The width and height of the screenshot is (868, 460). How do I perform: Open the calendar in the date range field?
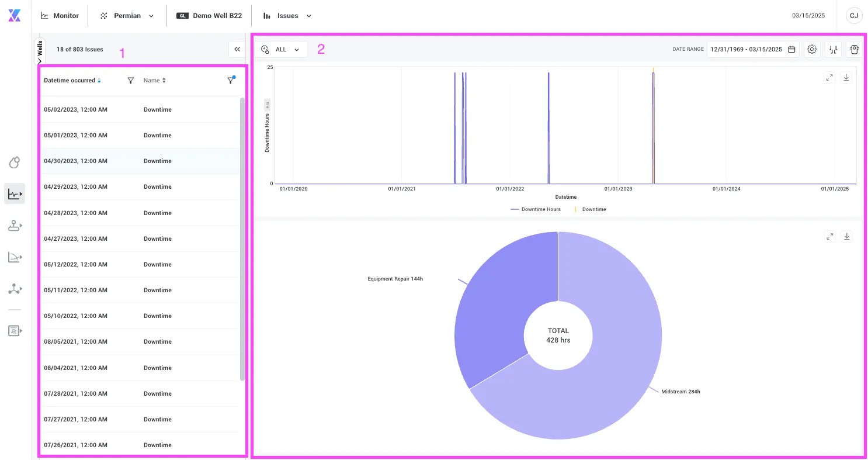tap(791, 50)
